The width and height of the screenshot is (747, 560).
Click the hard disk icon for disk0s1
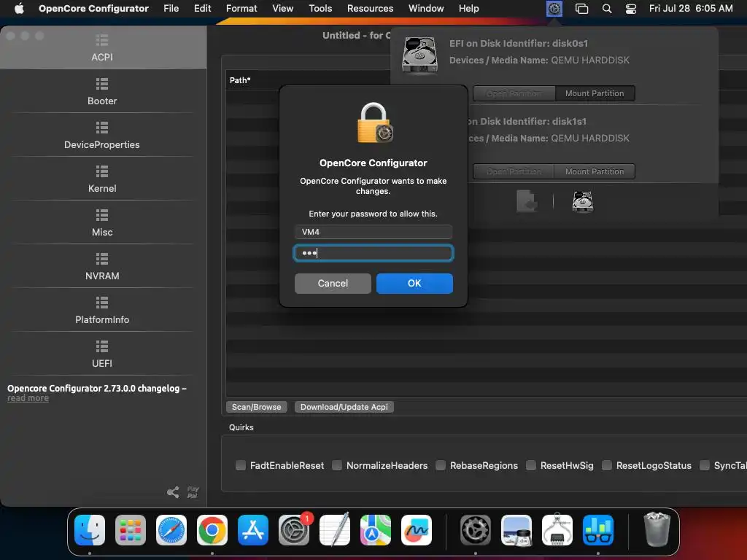point(419,55)
